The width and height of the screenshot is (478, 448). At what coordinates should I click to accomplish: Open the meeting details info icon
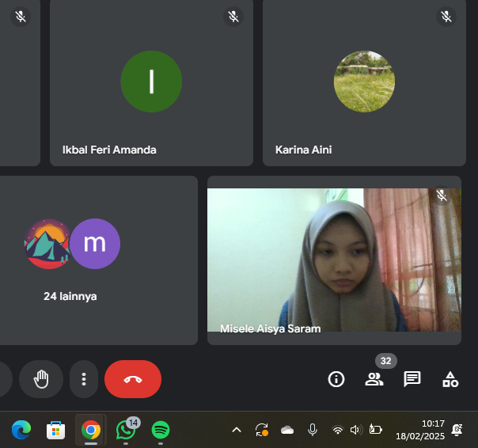pyautogui.click(x=336, y=379)
